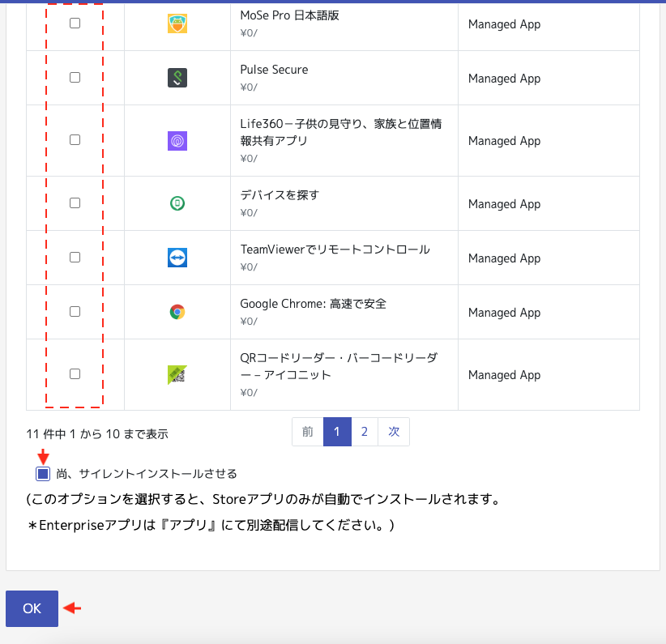The height and width of the screenshot is (644, 666).
Task: Click the デバイスを探す green icon
Action: (177, 203)
